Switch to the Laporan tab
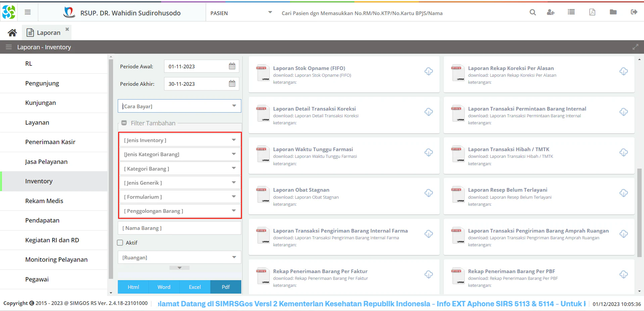Viewport: 644px width, 311px height. pyautogui.click(x=47, y=33)
